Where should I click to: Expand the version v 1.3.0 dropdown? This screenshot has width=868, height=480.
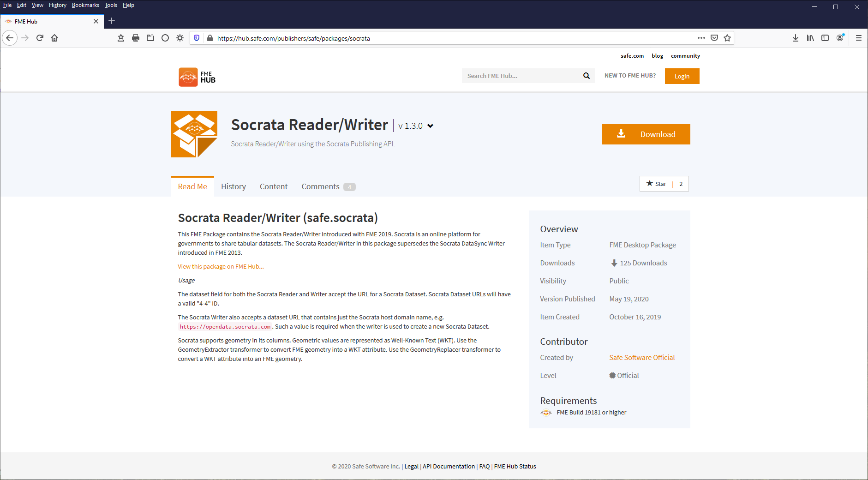coord(430,126)
